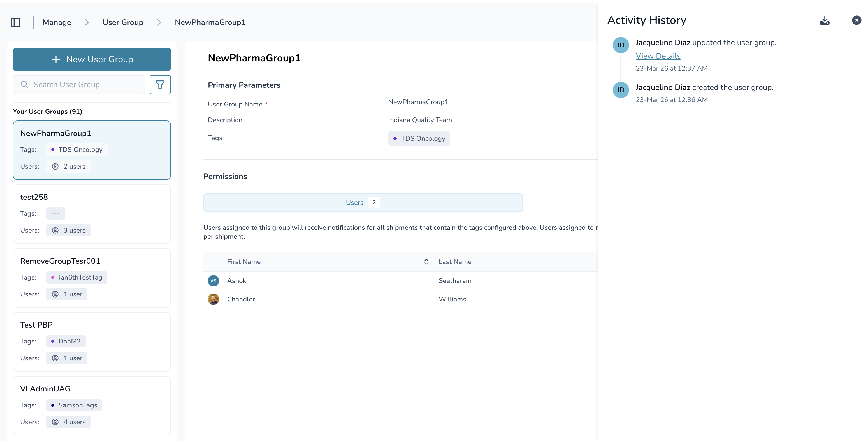868x441 pixels.
Task: Click the Last Name column header
Action: 455,262
